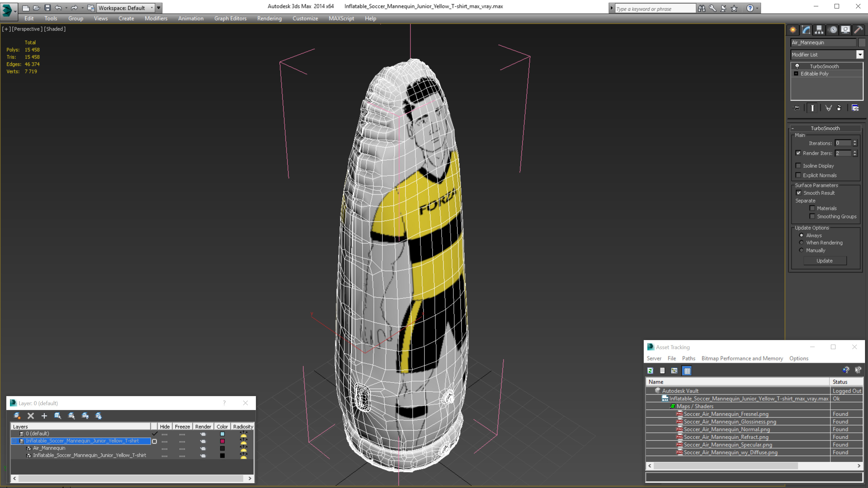Click the binoculars search icon
The height and width of the screenshot is (488, 868).
(x=702, y=8)
